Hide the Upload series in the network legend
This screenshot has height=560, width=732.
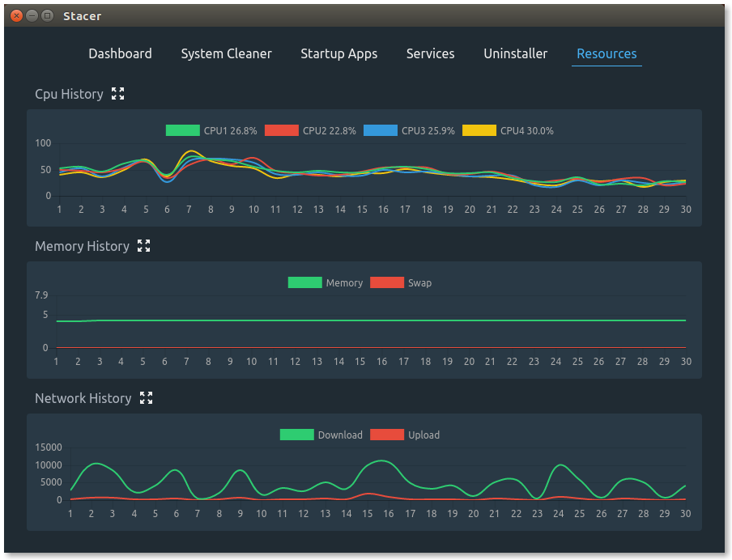(x=387, y=435)
